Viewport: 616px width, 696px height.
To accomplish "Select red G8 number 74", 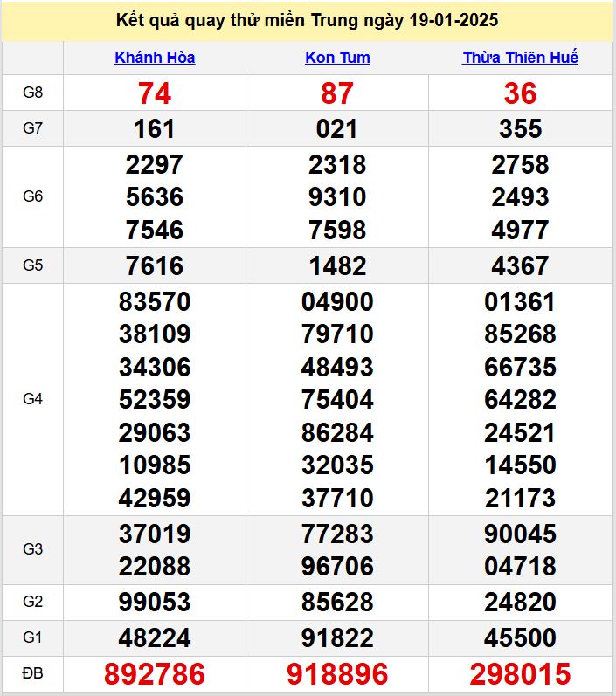I will [x=155, y=93].
